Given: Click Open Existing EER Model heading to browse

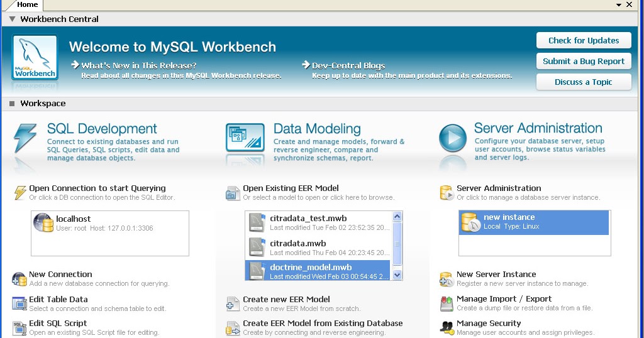Looking at the screenshot, I should click(291, 188).
